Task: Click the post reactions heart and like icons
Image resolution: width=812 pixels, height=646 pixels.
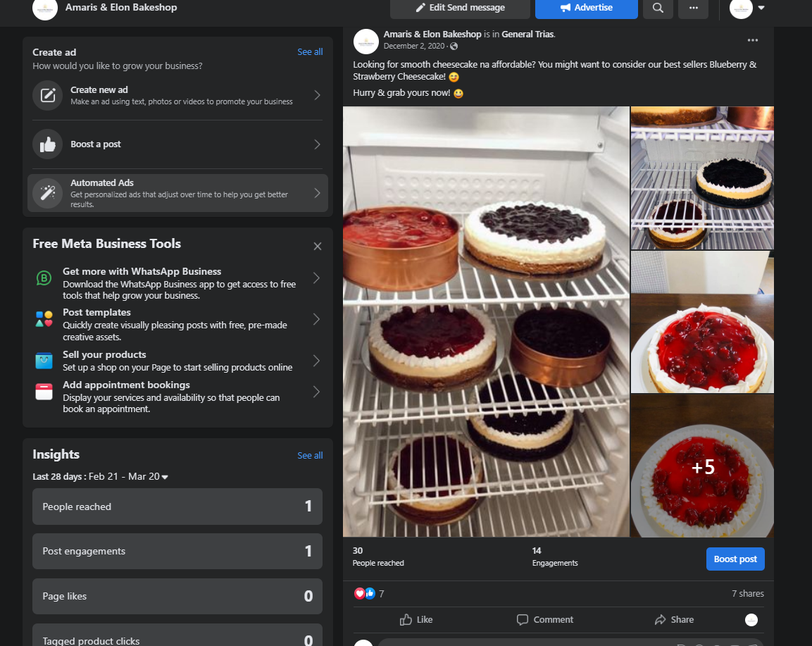Action: (x=365, y=594)
